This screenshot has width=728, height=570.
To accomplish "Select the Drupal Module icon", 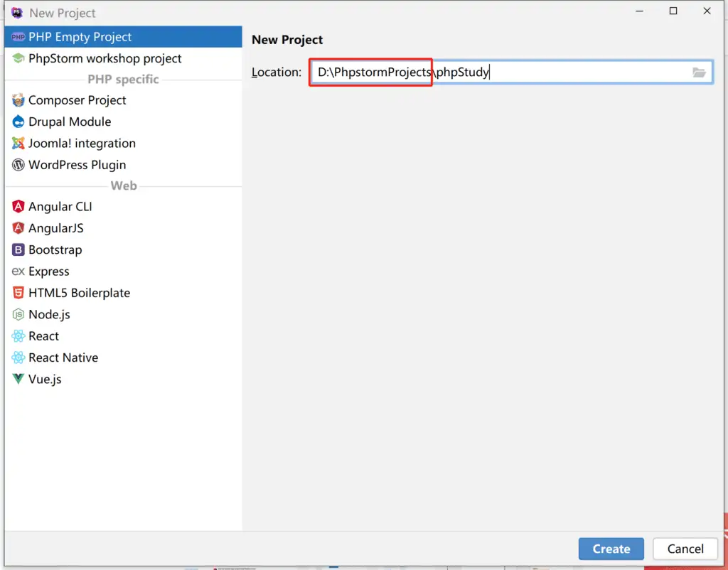I will coord(18,122).
